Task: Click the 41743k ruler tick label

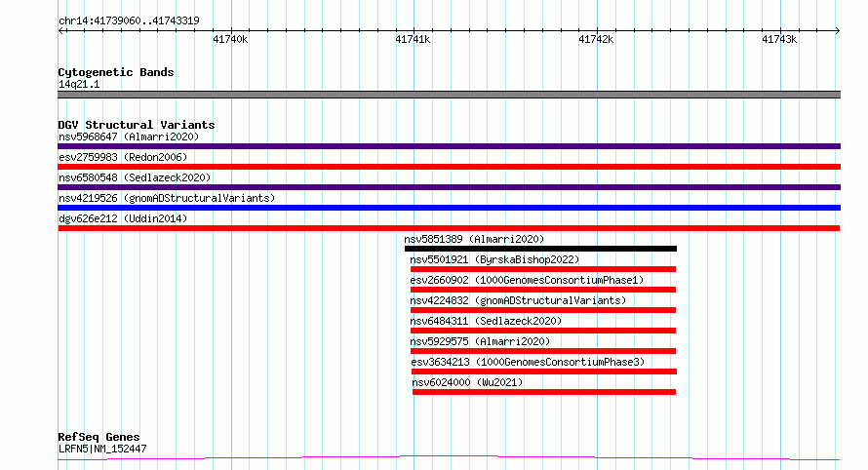Action: pyautogui.click(x=779, y=39)
